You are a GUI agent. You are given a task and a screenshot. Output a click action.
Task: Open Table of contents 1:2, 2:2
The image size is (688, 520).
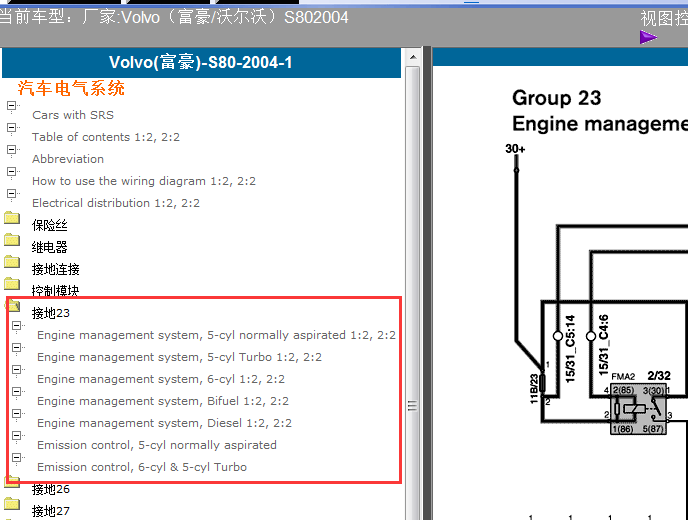coord(106,137)
